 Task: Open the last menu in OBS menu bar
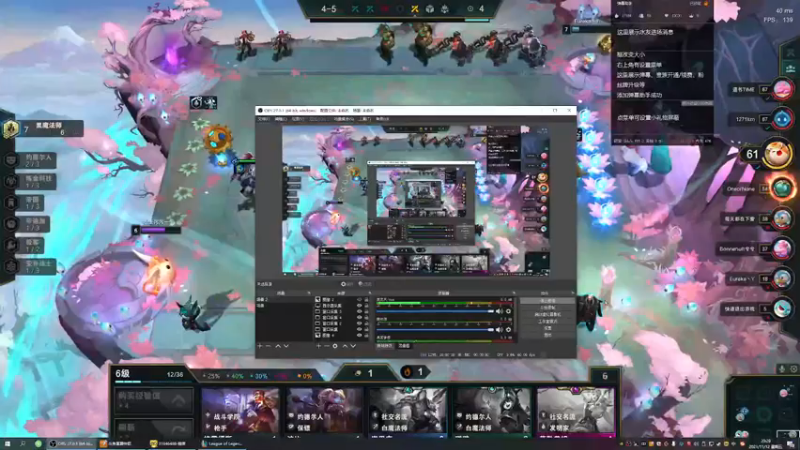click(x=382, y=119)
